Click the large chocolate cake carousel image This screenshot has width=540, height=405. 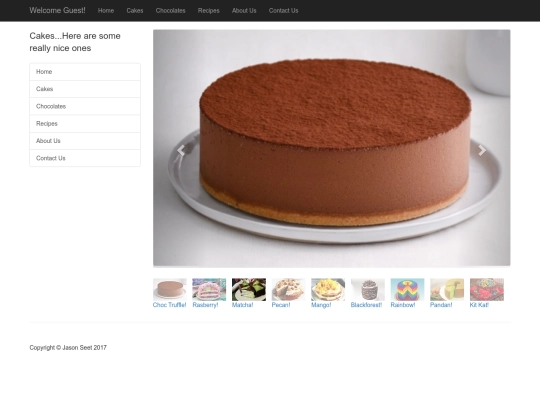(x=332, y=148)
